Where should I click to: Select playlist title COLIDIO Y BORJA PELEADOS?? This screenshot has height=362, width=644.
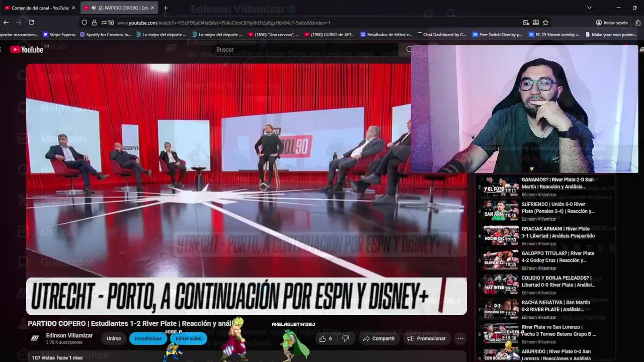[x=558, y=281]
